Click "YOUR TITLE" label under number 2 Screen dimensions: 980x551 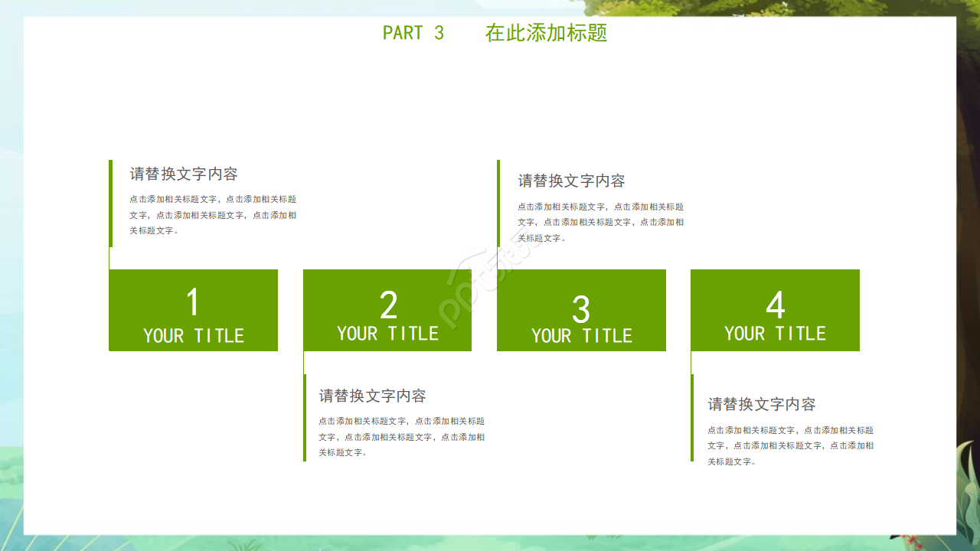[x=387, y=334]
